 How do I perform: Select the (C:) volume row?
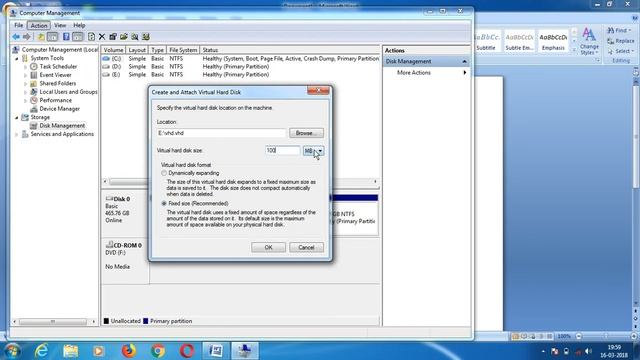pyautogui.click(x=240, y=59)
